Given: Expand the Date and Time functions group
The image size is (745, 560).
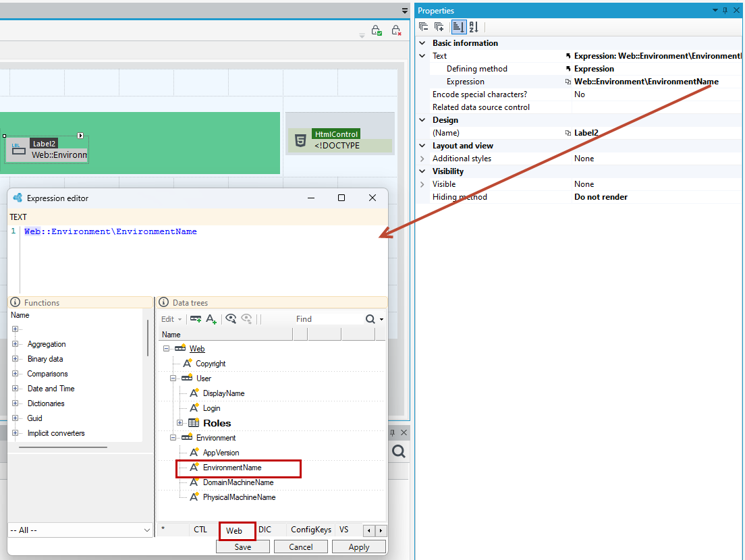Looking at the screenshot, I should [16, 389].
